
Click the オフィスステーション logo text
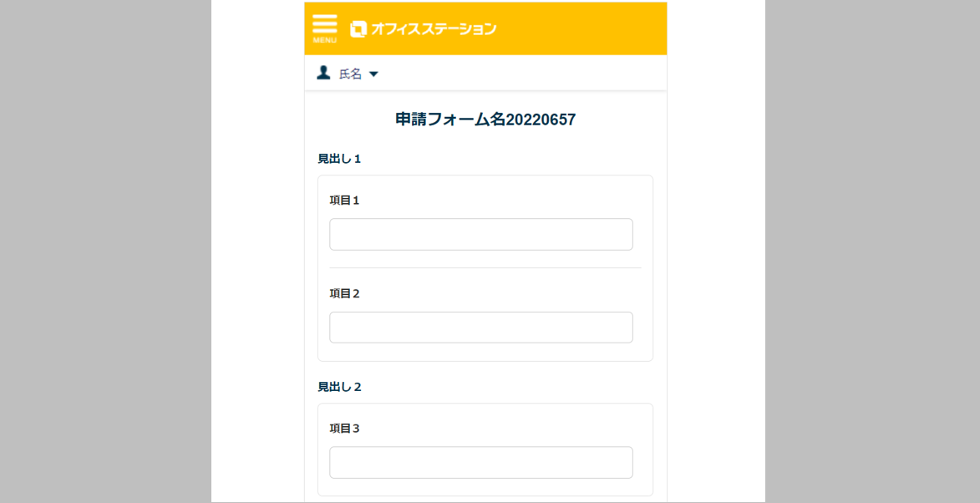click(434, 28)
